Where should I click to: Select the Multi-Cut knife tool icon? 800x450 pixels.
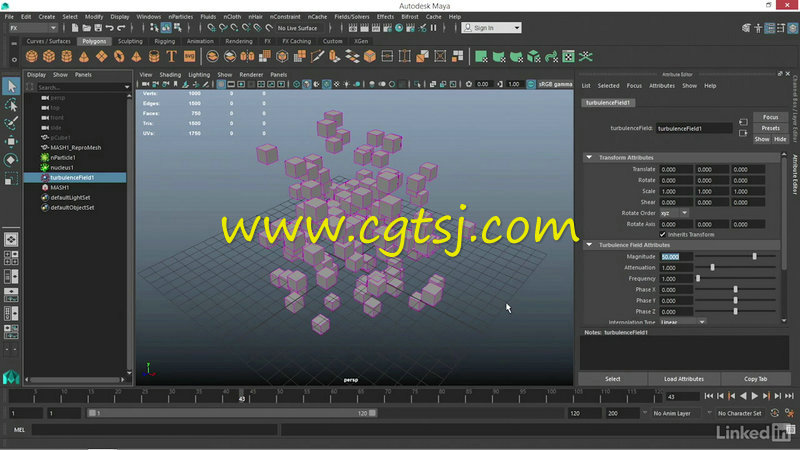click(317, 57)
